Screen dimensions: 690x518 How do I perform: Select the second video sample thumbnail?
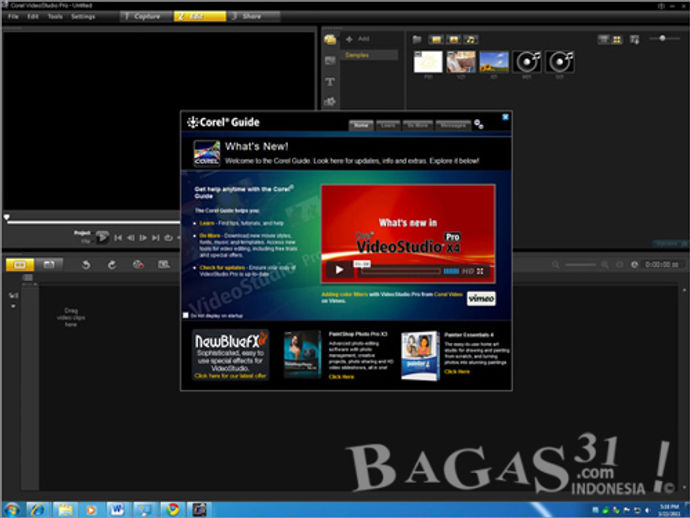(x=461, y=62)
